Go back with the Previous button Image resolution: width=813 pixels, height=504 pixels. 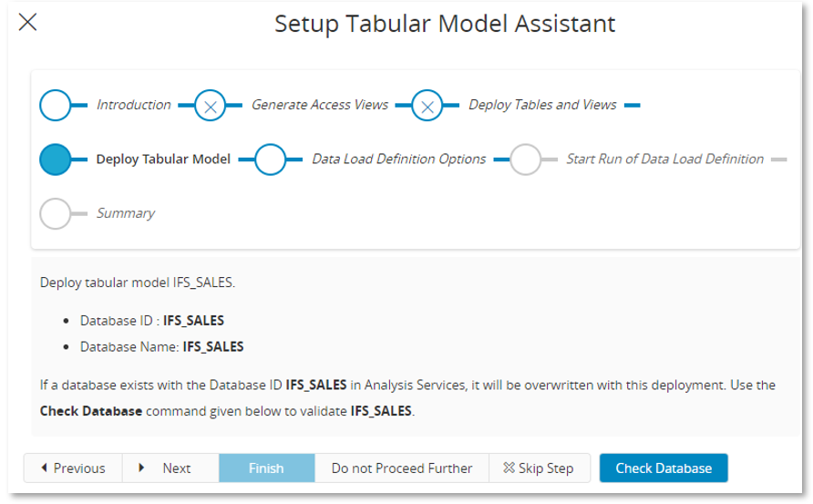tap(73, 468)
